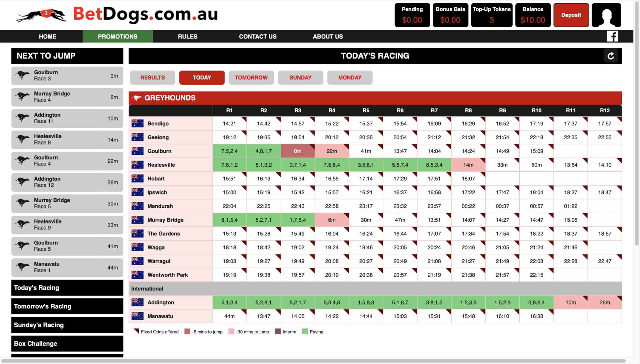Open Tomorrow's Racing sidebar link
Screen dimensions: 640x364
point(67,306)
